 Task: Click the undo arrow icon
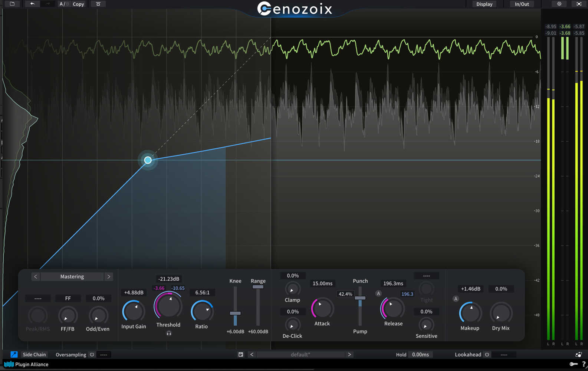pos(32,4)
